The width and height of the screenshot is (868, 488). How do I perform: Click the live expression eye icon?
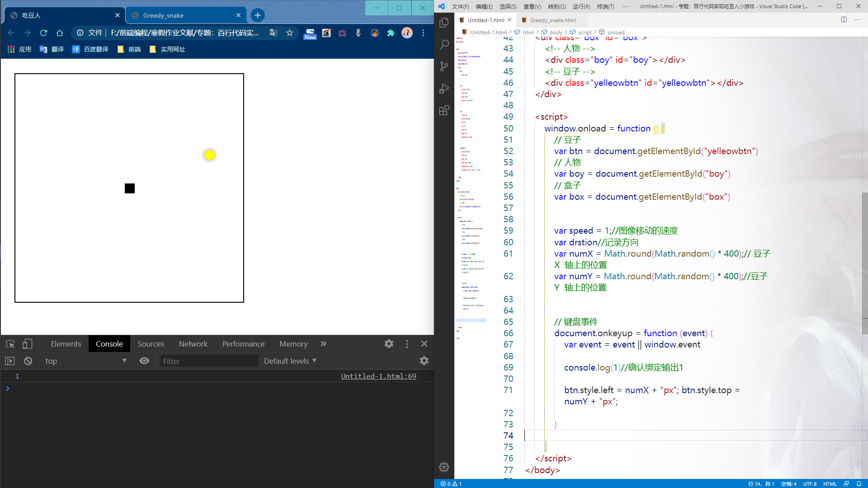(x=144, y=361)
